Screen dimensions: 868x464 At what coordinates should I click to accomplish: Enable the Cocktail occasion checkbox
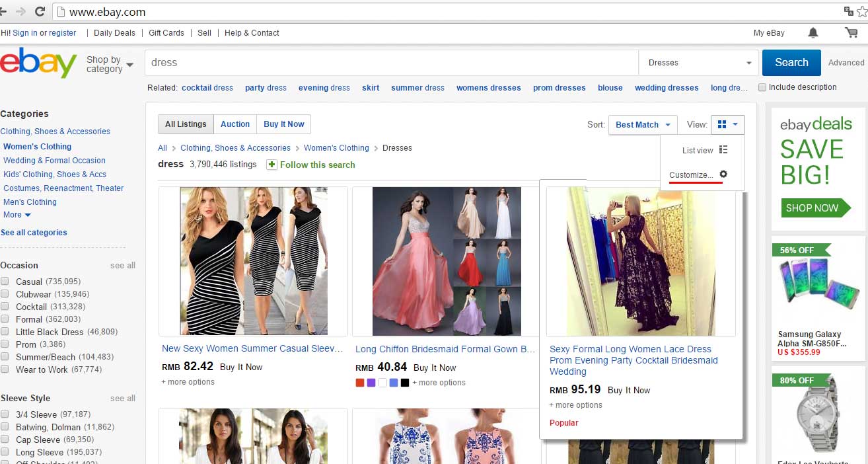[x=5, y=307]
